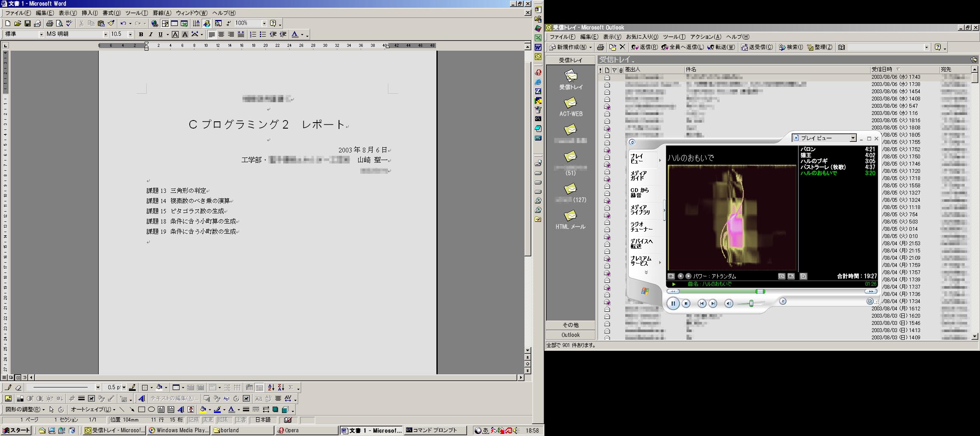Toggle bold formatting in Word

tap(141, 34)
